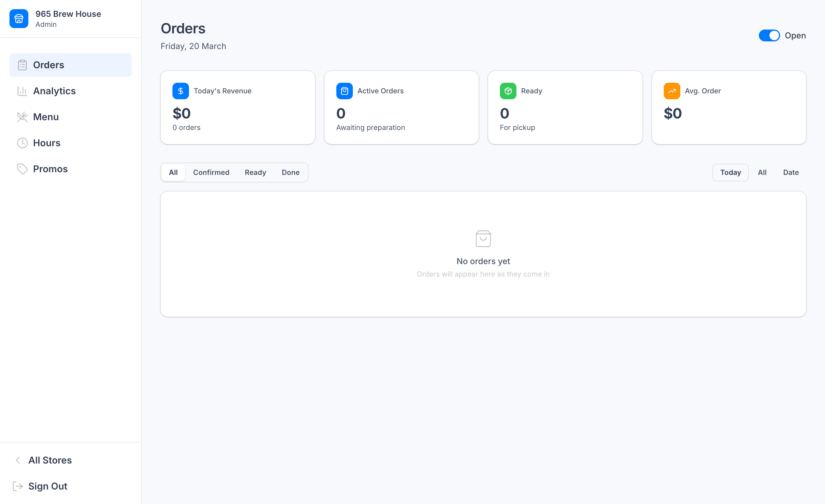Screen dimensions: 825x504
Task: Collapse back to All Stores view
Action: (50, 460)
